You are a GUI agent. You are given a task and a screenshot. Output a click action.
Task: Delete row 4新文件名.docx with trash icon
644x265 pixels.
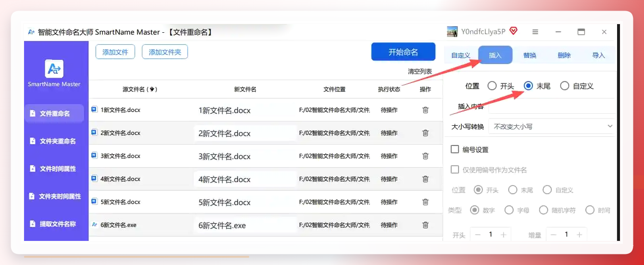tap(425, 179)
